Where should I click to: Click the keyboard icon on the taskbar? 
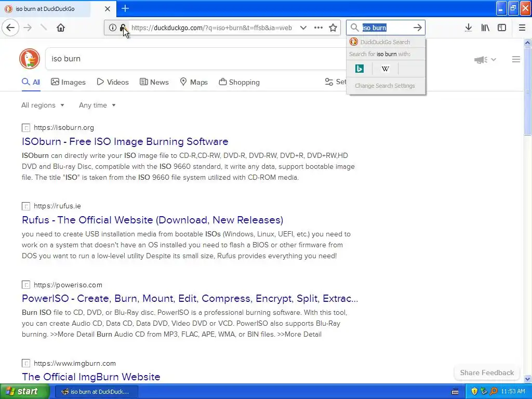click(x=455, y=392)
